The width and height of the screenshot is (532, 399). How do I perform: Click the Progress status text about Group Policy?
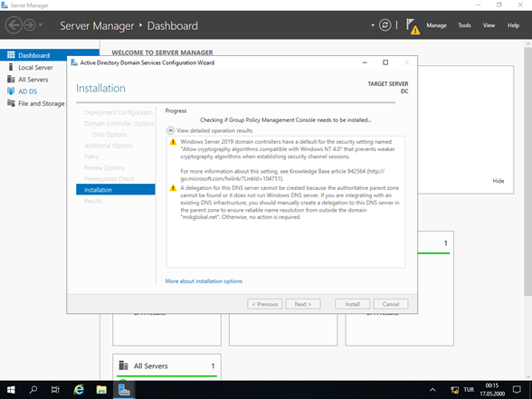click(286, 119)
